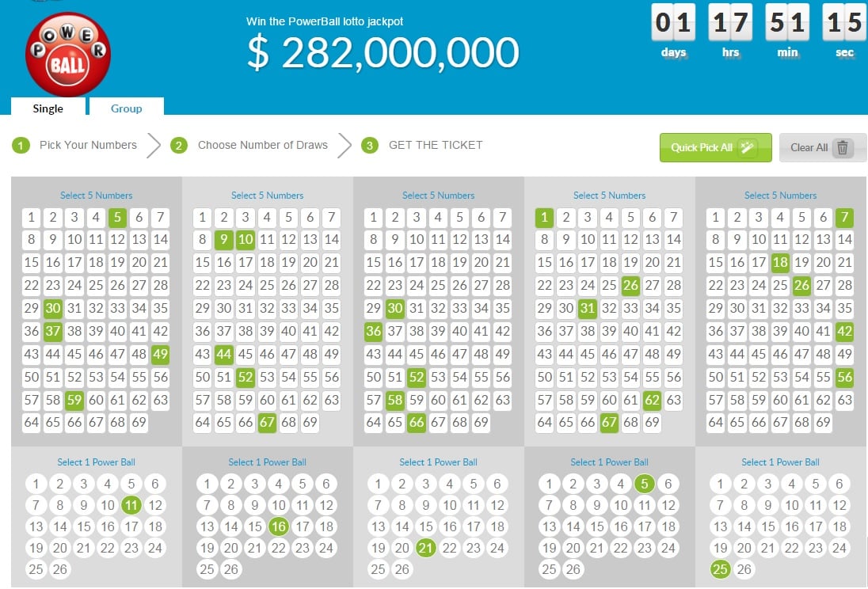Click the step 1 green circle icon
Viewport: 868px width, 589px height.
click(21, 146)
